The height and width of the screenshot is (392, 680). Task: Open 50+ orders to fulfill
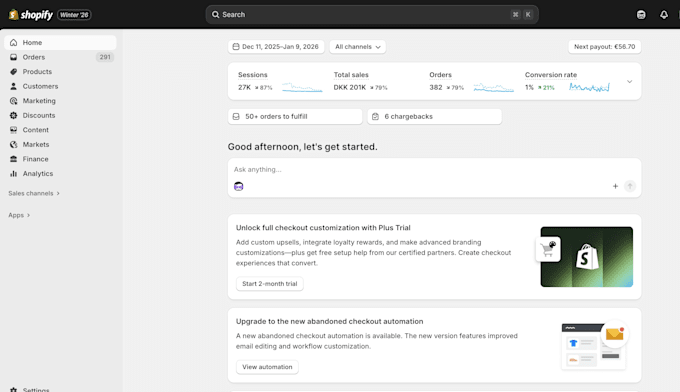point(295,117)
